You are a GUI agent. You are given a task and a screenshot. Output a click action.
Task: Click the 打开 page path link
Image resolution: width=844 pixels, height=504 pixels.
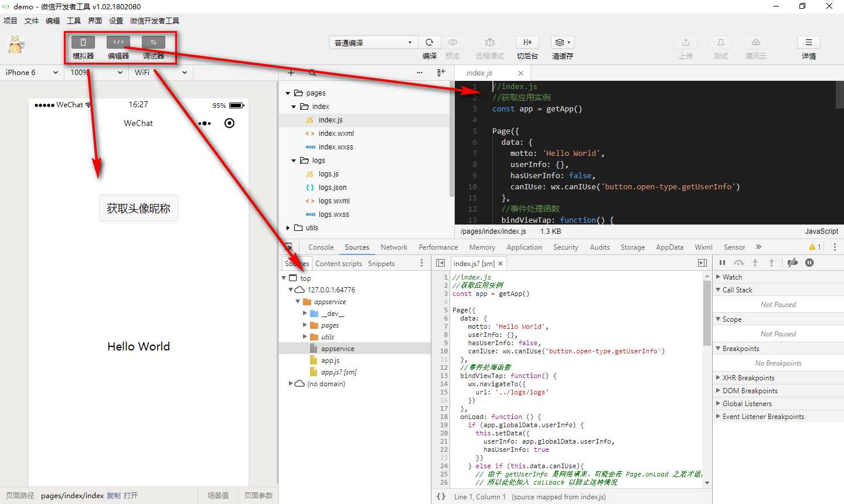(x=131, y=495)
